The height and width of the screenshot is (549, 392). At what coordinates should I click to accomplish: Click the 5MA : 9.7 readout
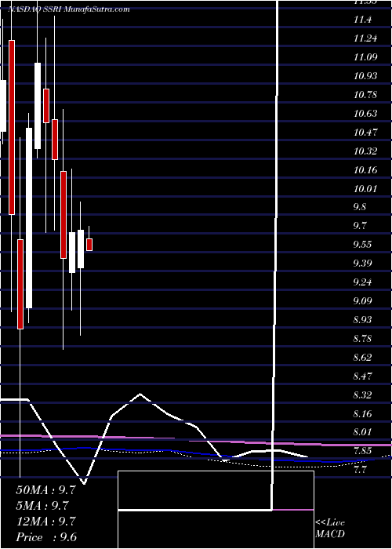click(42, 505)
